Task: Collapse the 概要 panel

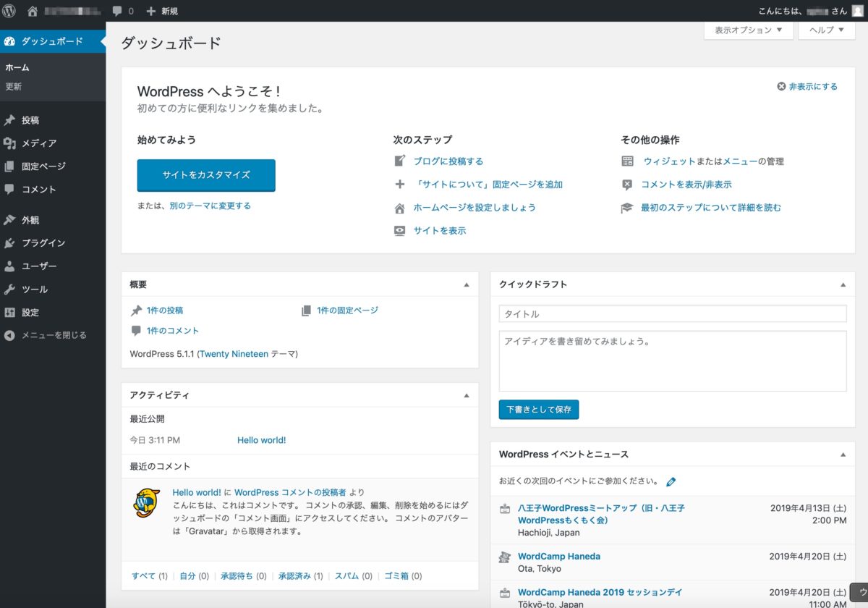Action: [467, 284]
